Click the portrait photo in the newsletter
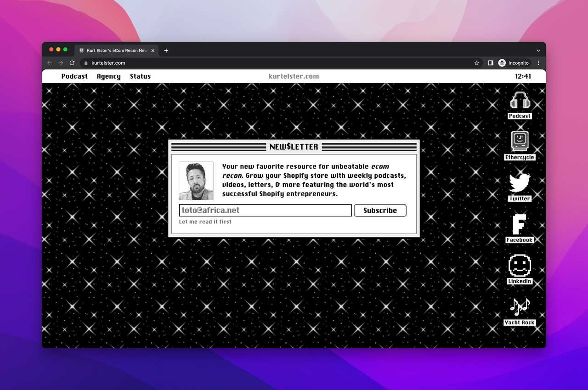588x390 pixels. pyautogui.click(x=196, y=181)
